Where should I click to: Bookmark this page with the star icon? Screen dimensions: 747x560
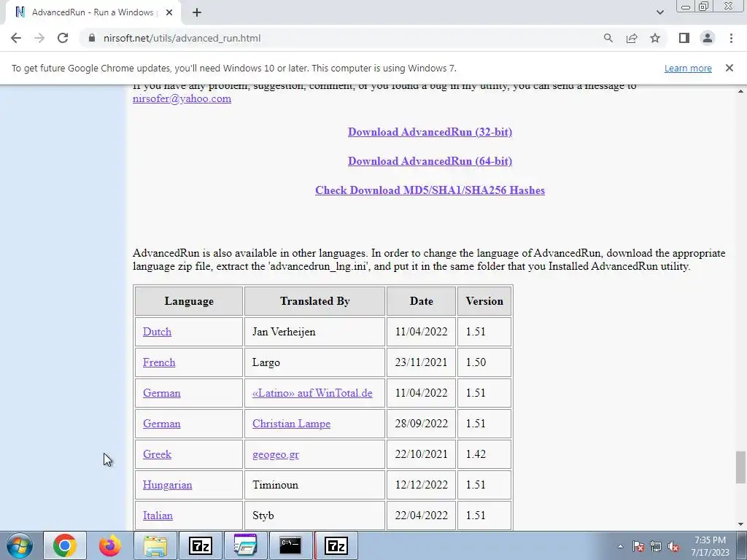tap(655, 38)
